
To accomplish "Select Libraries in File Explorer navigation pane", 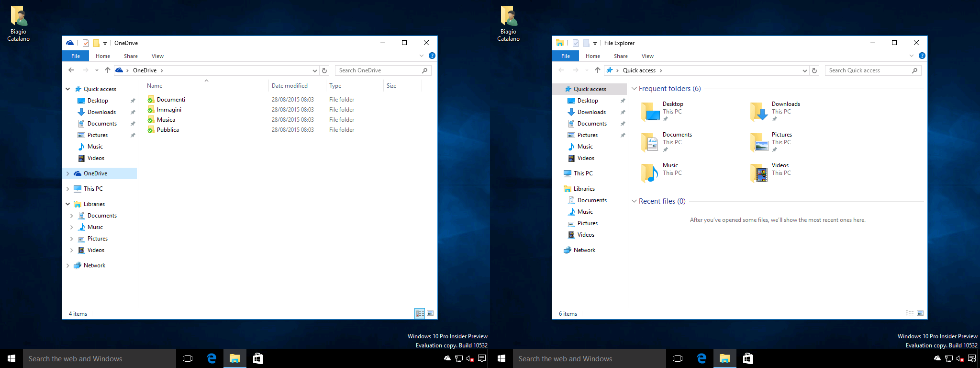I will click(x=584, y=189).
